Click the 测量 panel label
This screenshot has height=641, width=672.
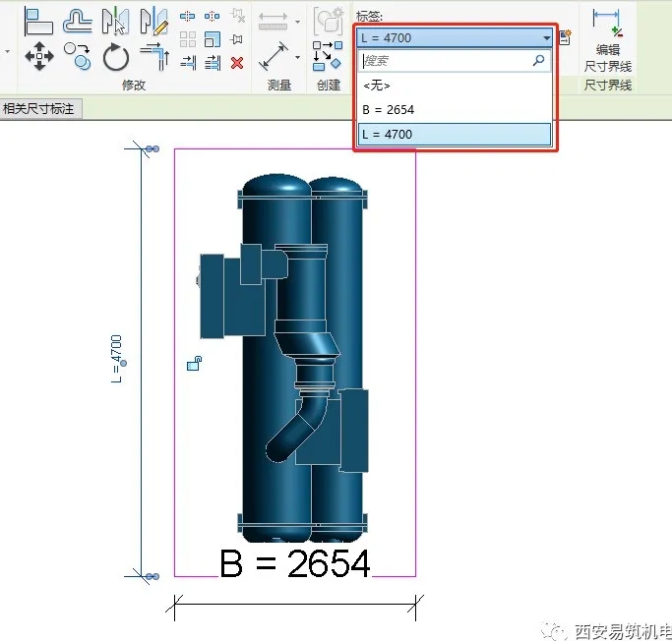point(279,85)
